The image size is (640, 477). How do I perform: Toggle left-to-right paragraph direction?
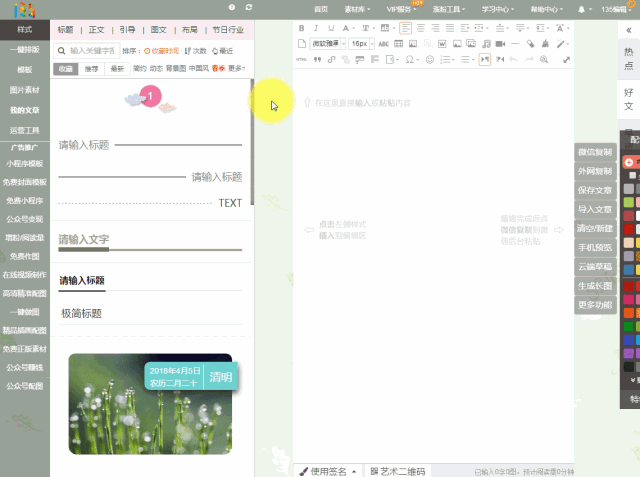(484, 60)
